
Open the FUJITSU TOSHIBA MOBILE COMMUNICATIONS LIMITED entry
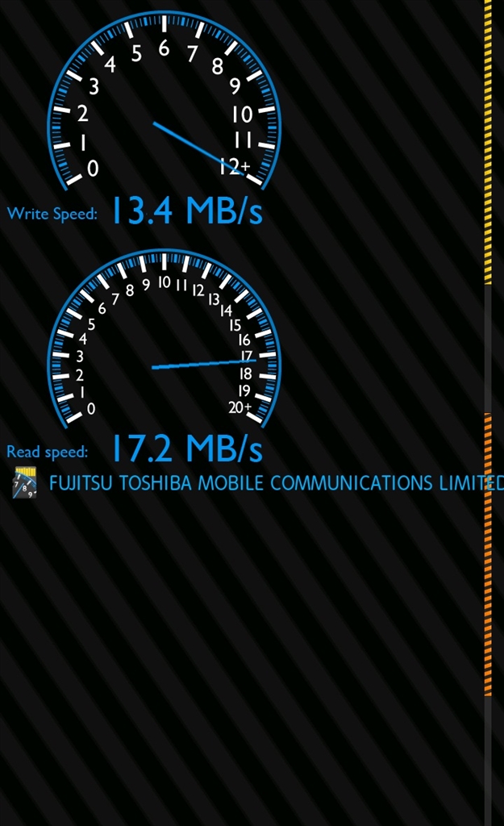pyautogui.click(x=276, y=483)
